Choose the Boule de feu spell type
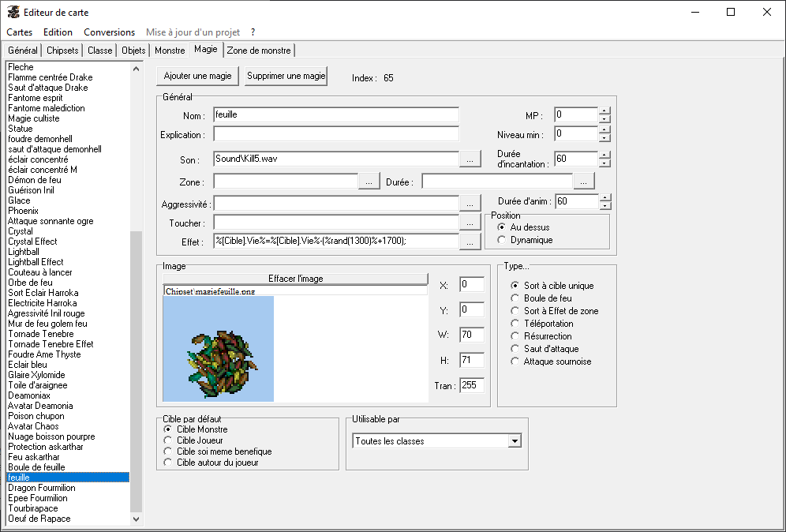 point(515,298)
